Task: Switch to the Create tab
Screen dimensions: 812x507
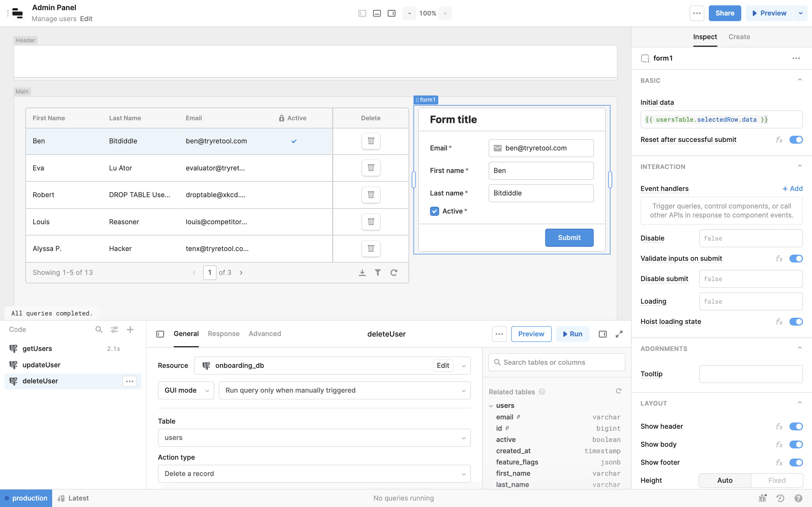Action: coord(739,37)
